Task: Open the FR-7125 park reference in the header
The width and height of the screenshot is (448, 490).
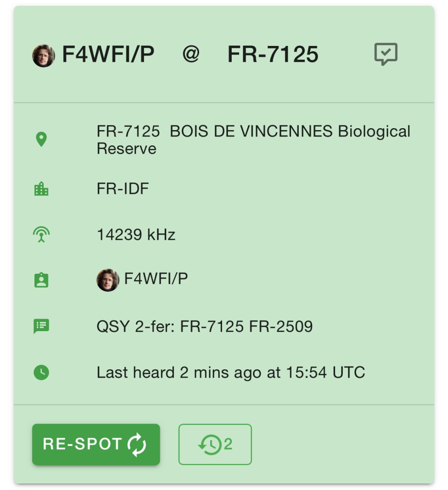Action: (273, 55)
